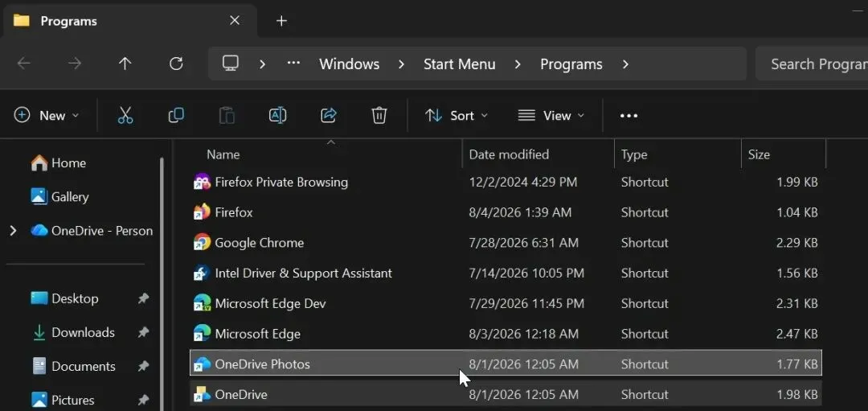Show hidden path with the ellipsis breadcrumb
This screenshot has width=868, height=411.
click(x=293, y=64)
